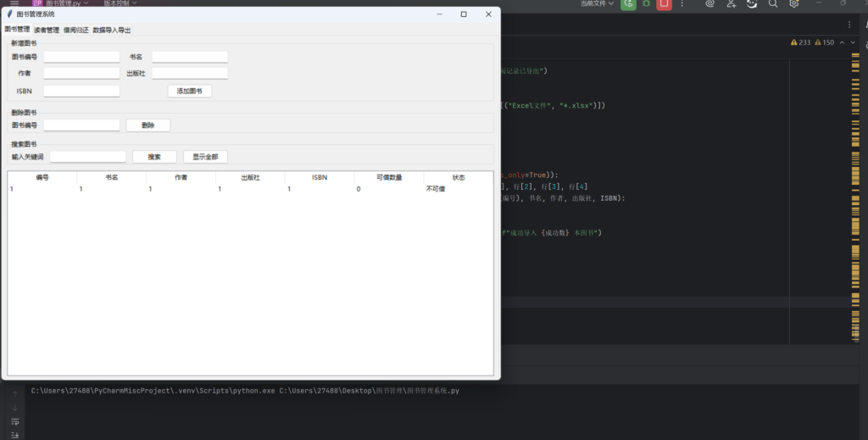Viewport: 868px width, 440px height.
Task: Click the green debug bug icon
Action: pos(647,3)
